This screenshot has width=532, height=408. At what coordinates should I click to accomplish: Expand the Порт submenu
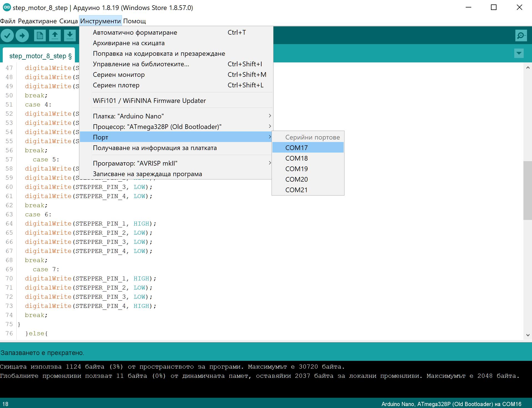click(176, 137)
